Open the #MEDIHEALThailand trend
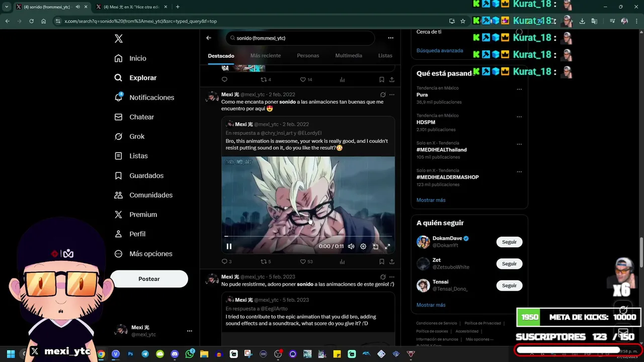The image size is (644, 362). (x=441, y=150)
